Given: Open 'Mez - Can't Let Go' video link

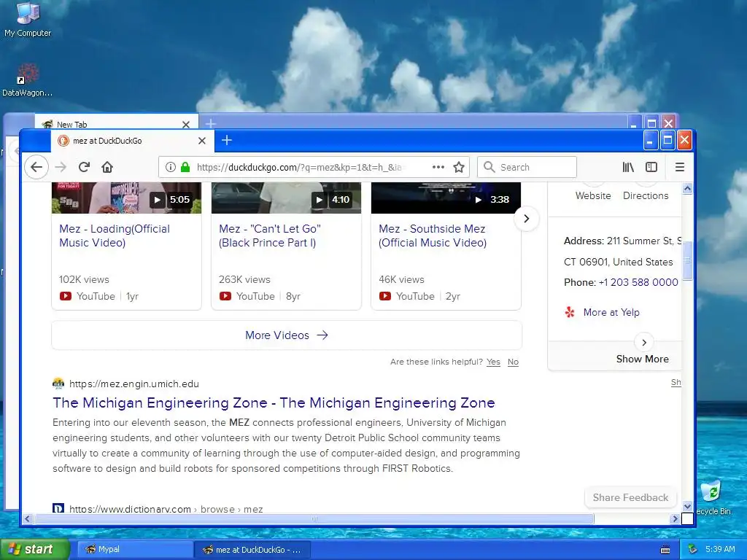Looking at the screenshot, I should pos(270,236).
